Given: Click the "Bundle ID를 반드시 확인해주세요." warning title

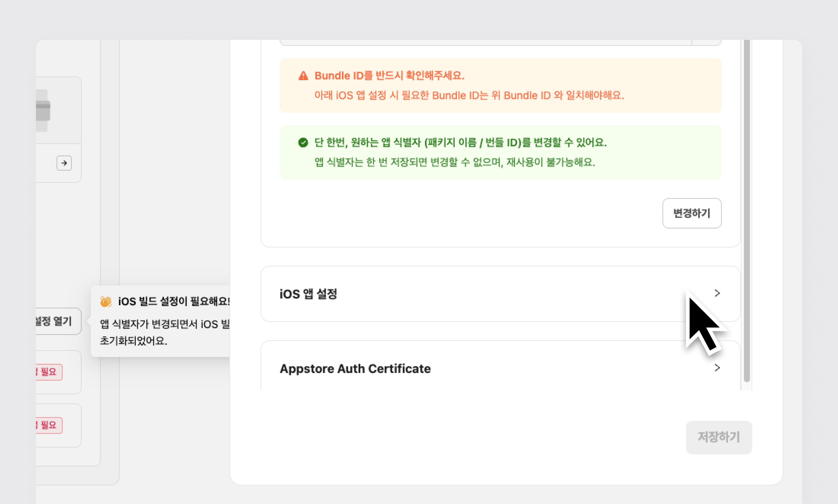Looking at the screenshot, I should click(x=389, y=75).
